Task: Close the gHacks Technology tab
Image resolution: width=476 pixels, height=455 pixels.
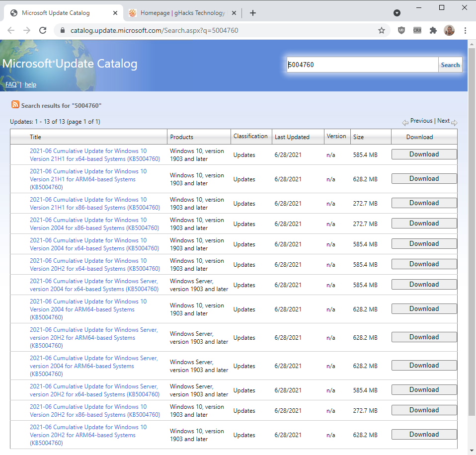Action: [234, 13]
